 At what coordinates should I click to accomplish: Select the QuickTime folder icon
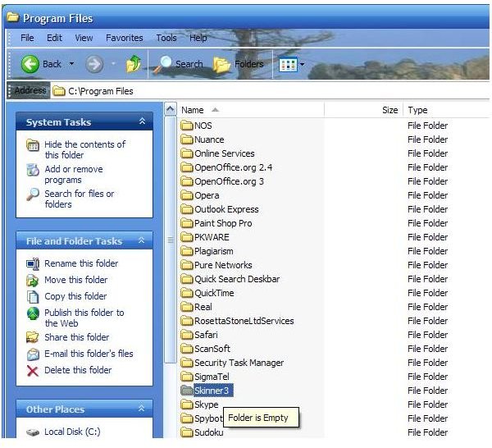click(187, 293)
